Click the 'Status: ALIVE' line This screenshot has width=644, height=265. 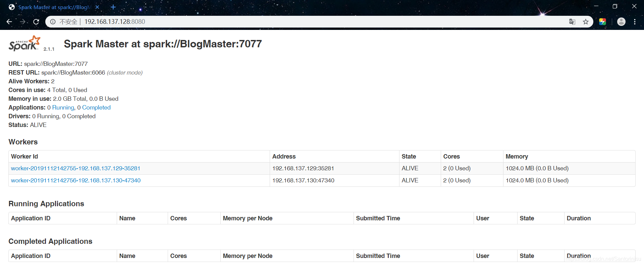(x=28, y=125)
